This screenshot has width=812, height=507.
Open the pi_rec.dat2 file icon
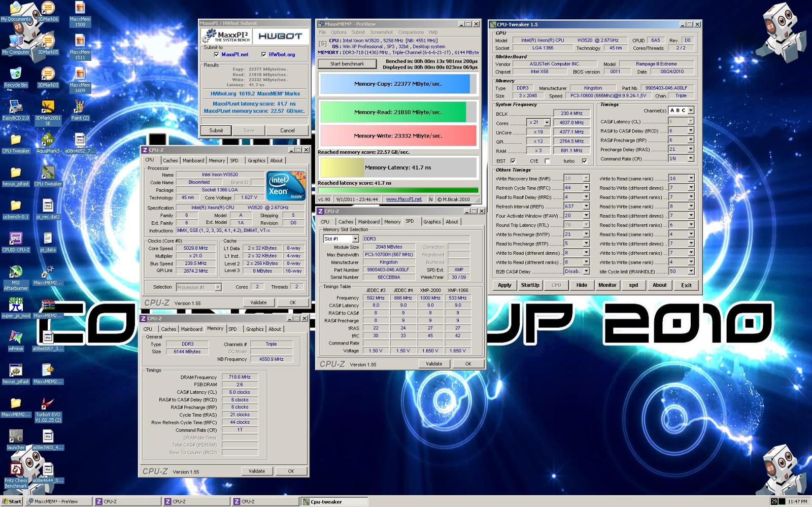point(48,210)
